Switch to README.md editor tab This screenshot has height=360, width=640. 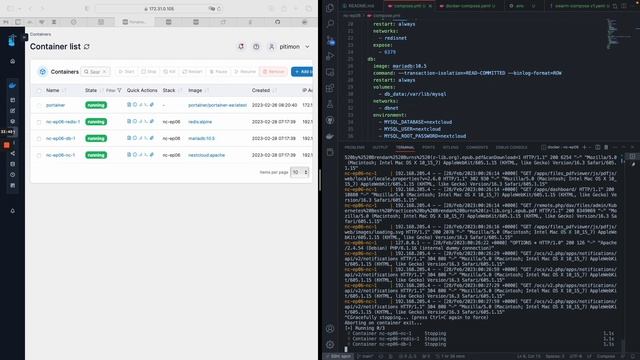[x=359, y=6]
